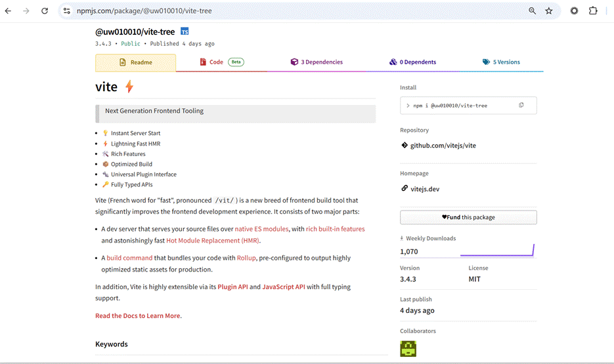The height and width of the screenshot is (364, 614).
Task: Click the @uw010010/vite-tree package title
Action: pos(135,31)
